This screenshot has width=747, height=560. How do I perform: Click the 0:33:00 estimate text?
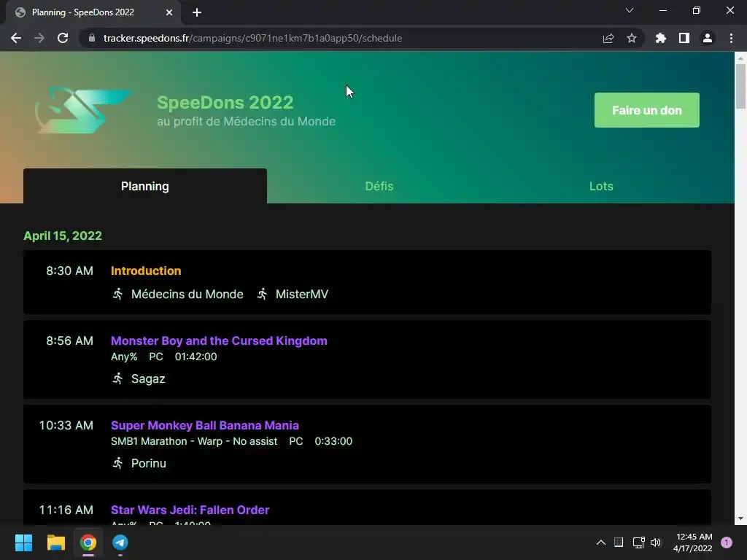[333, 441]
